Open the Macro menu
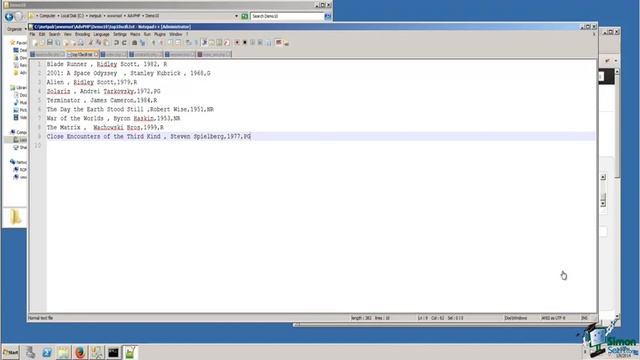This screenshot has width=640, height=360. (x=135, y=34)
